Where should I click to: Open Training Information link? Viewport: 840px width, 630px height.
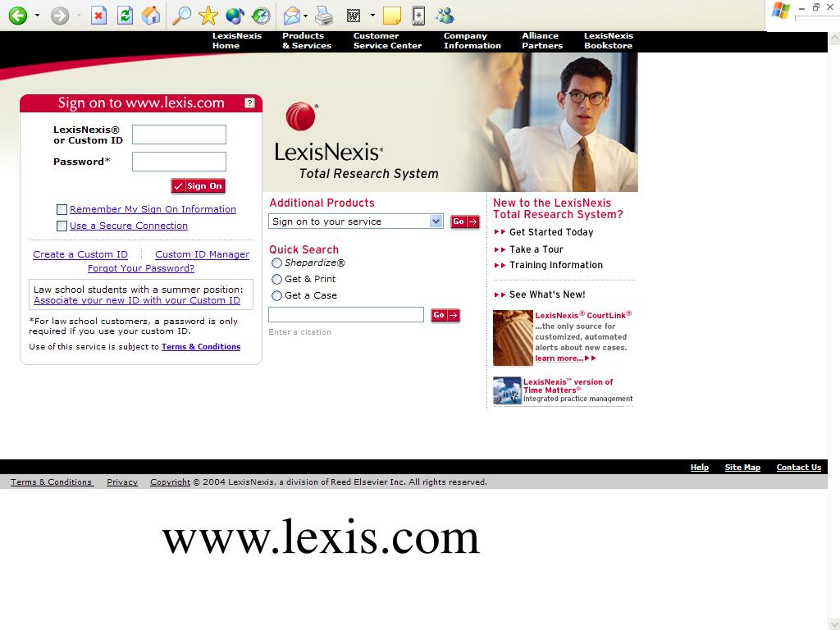click(556, 265)
